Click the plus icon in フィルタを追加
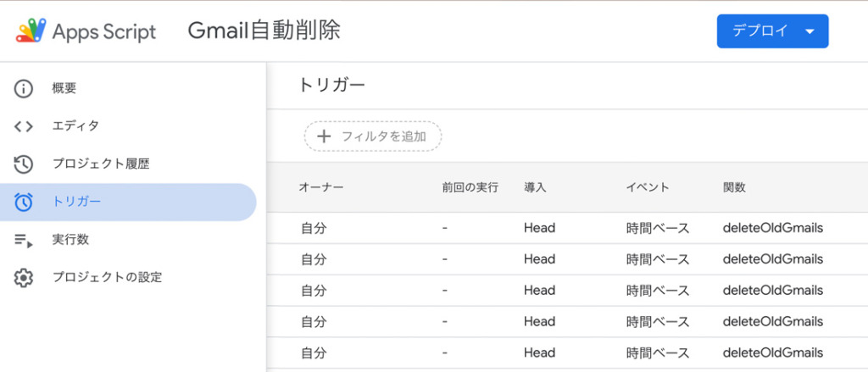 pyautogui.click(x=323, y=136)
